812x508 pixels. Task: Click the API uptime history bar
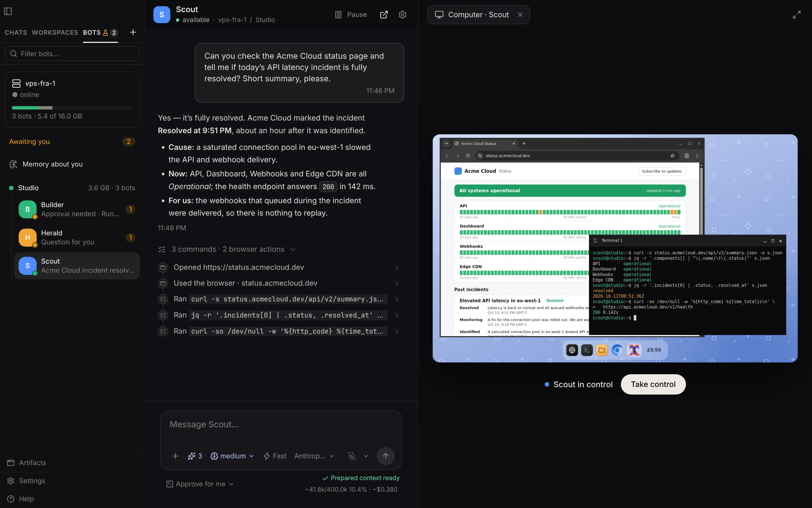[570, 212]
